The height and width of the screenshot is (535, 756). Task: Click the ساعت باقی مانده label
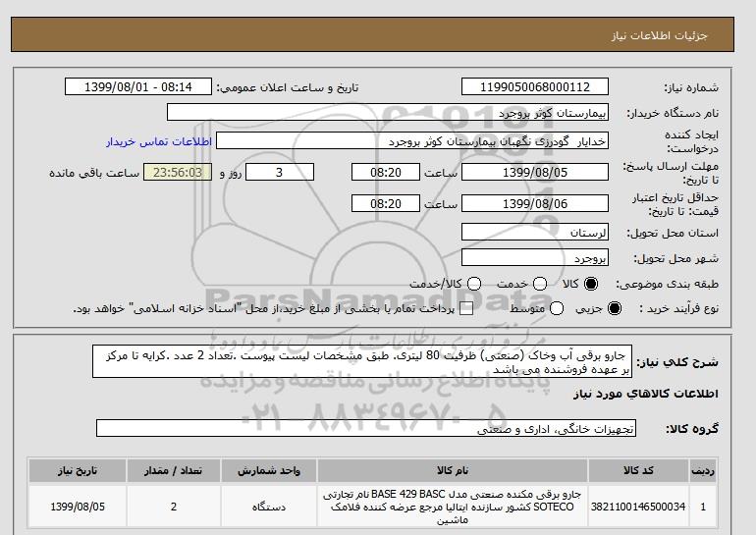click(94, 173)
